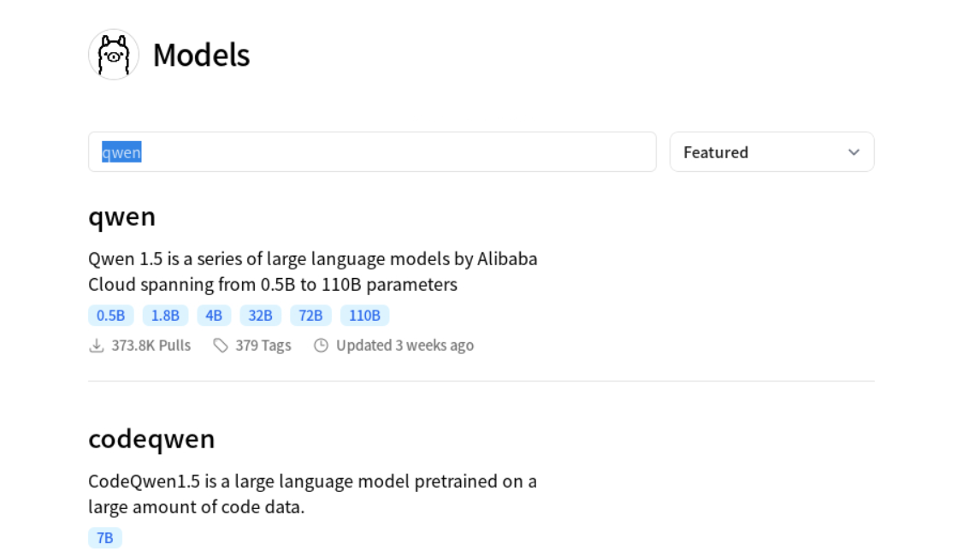Click the tag icon beside 379 Tags
This screenshot has height=556, width=980.
point(221,346)
